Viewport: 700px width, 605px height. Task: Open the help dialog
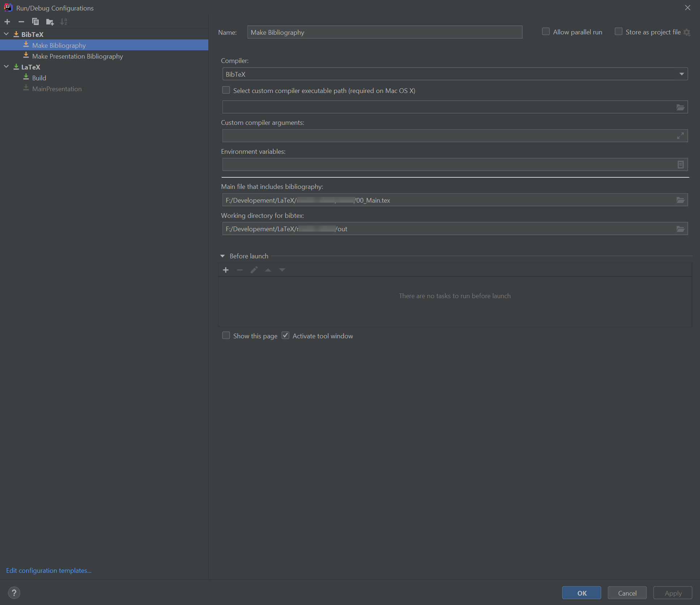click(x=14, y=593)
